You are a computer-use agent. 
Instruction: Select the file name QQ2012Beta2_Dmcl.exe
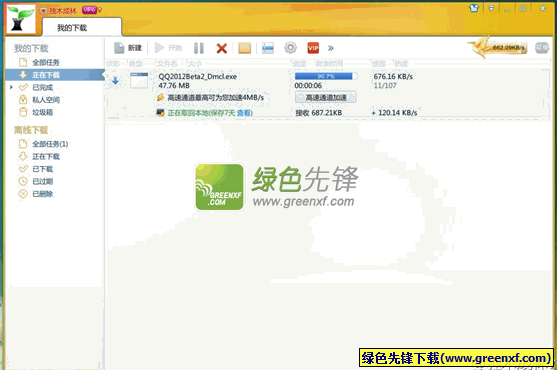click(198, 76)
